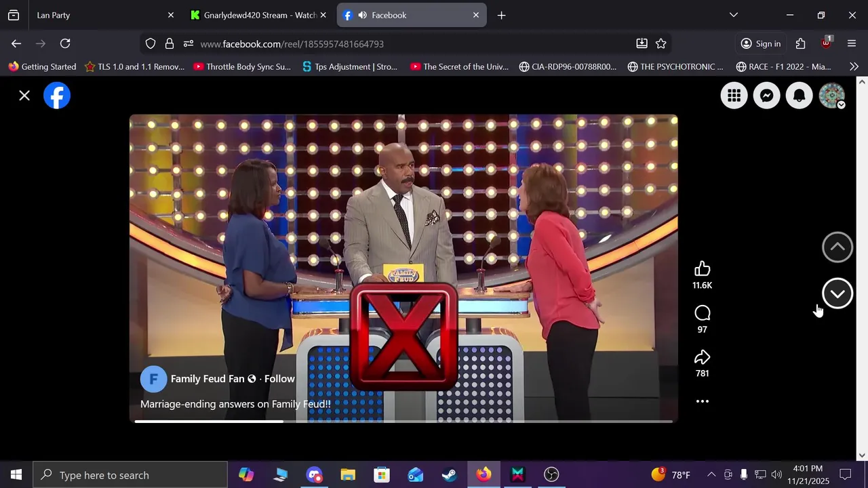Close the Lan Party tab

[x=171, y=15]
